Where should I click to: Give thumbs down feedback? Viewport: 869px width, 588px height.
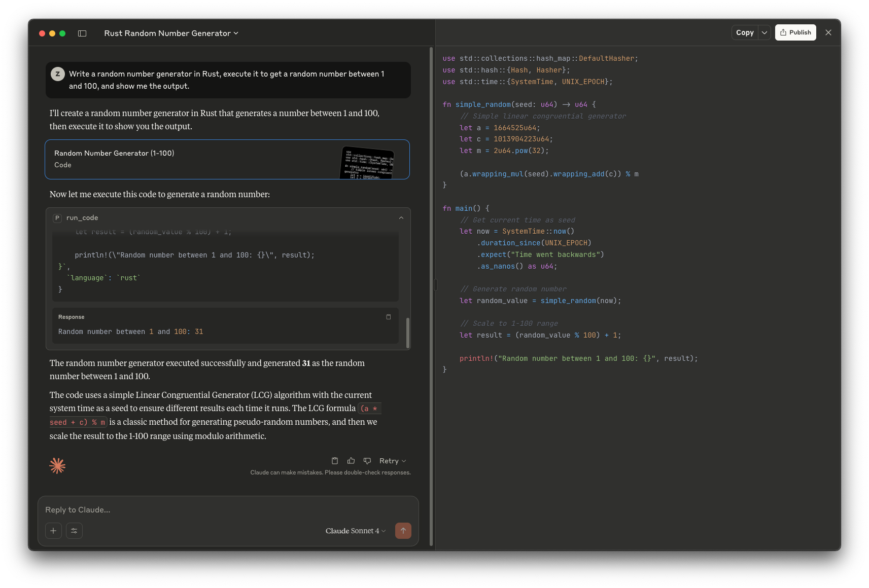coord(367,461)
